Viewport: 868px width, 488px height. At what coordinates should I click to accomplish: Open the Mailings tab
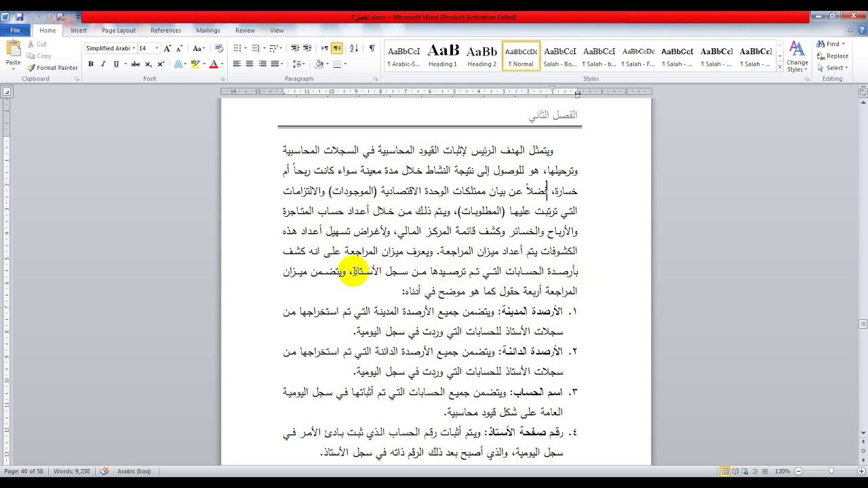point(208,30)
